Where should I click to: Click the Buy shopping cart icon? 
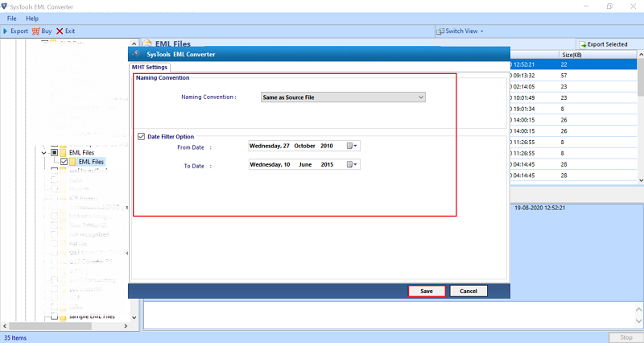36,31
